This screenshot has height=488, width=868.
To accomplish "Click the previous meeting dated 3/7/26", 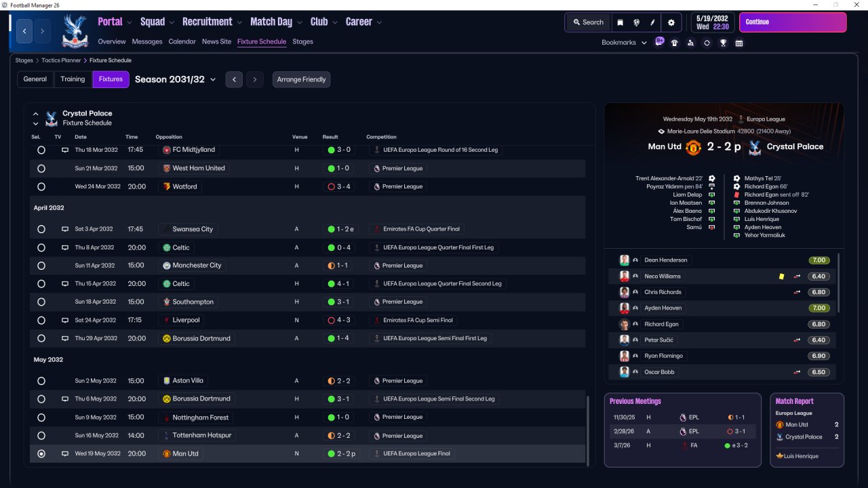I will pos(683,445).
